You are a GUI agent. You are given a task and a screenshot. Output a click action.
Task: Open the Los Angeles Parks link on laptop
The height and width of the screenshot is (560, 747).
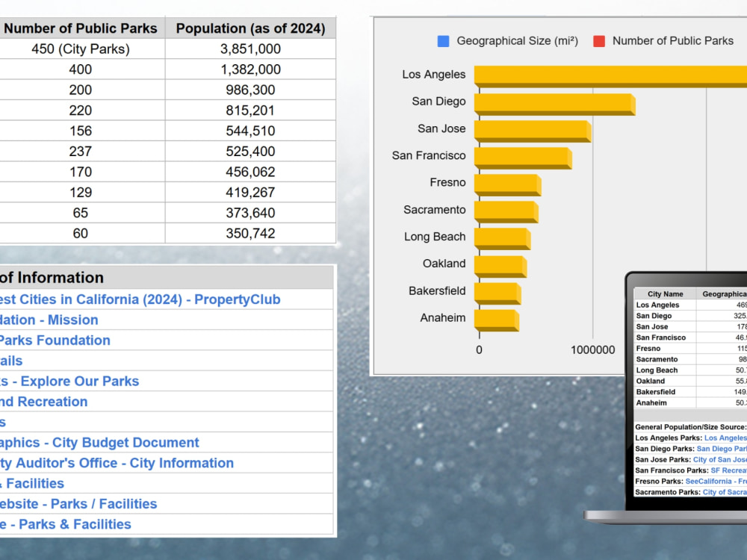[x=725, y=438]
